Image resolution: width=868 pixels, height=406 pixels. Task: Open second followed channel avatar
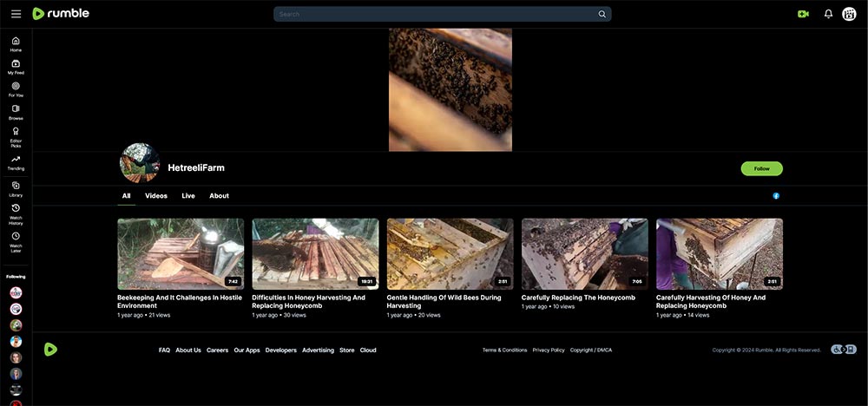click(x=16, y=309)
